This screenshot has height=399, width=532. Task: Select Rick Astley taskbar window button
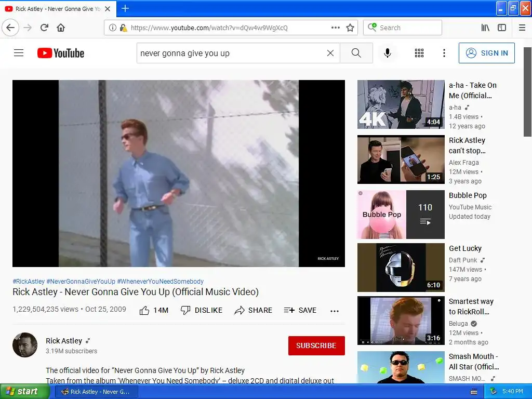coord(96,392)
